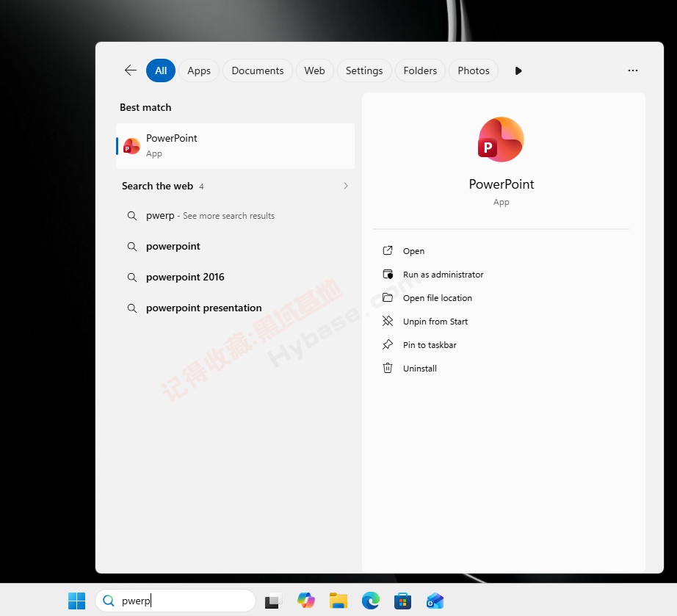
Task: Switch to the Folders filter tab
Action: [x=420, y=70]
